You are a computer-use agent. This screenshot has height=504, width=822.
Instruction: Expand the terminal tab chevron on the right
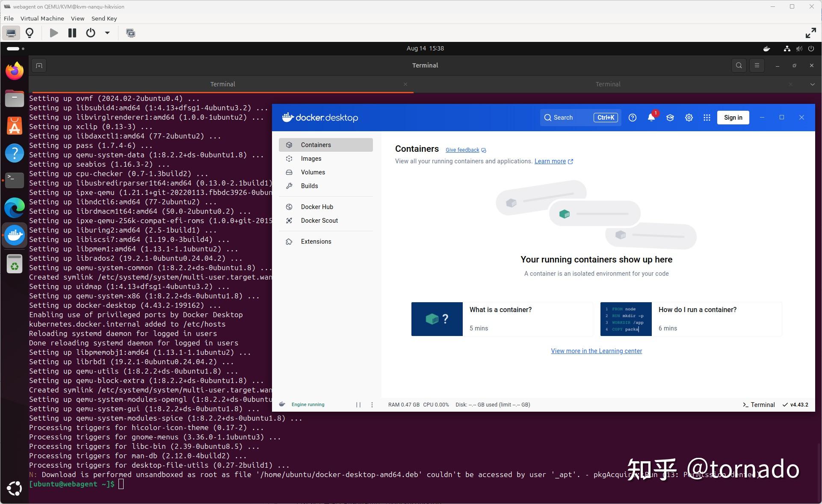point(813,84)
